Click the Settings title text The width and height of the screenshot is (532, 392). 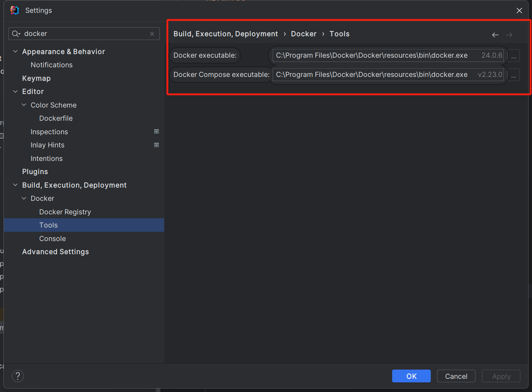tap(38, 11)
